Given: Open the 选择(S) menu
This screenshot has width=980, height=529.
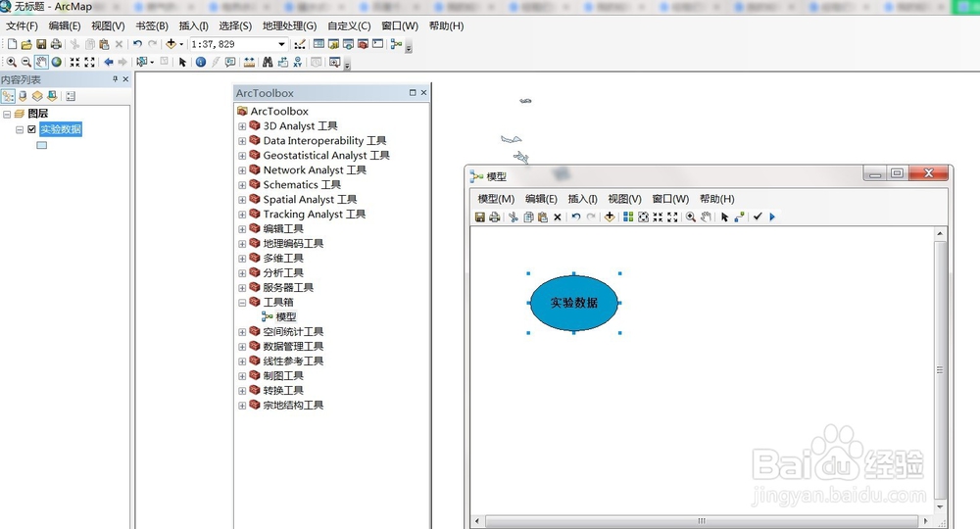Looking at the screenshot, I should coord(235,26).
